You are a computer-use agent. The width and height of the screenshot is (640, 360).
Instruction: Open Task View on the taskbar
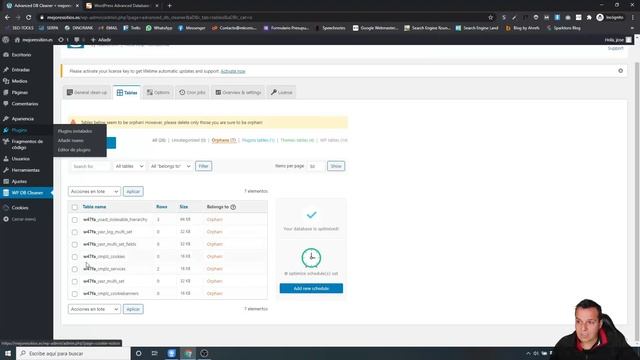[155, 353]
